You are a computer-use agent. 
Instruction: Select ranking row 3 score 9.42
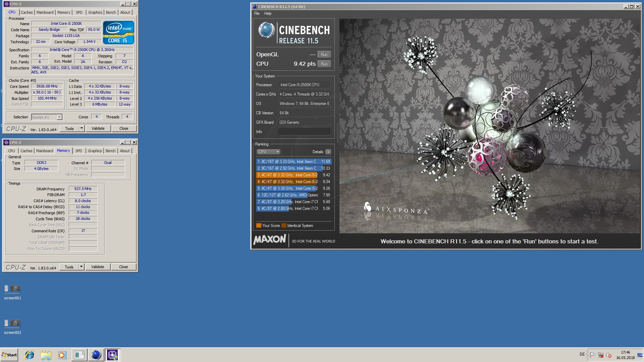(294, 175)
